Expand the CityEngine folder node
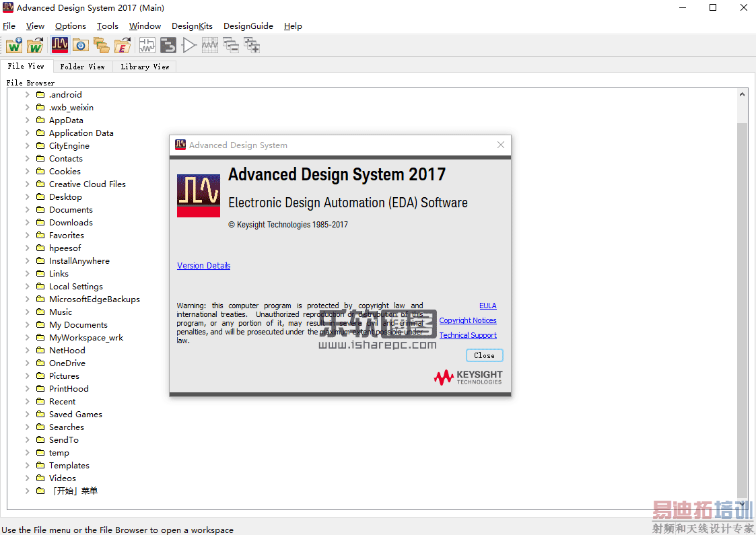Screen dimensions: 756x535 coord(27,145)
